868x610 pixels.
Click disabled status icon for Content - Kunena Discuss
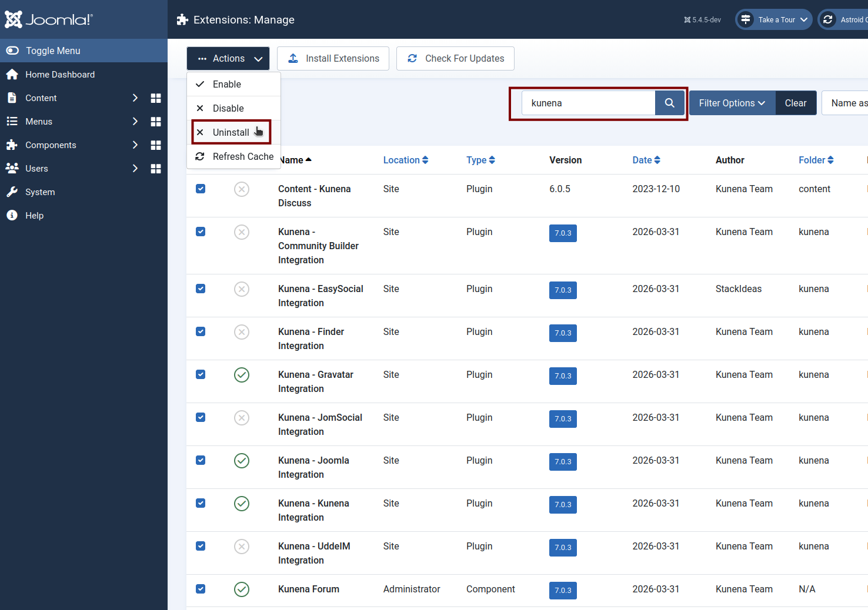point(242,189)
